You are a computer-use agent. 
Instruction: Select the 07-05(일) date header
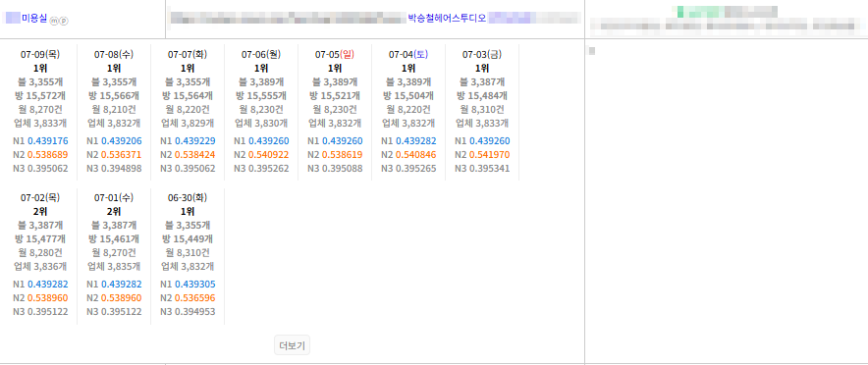point(335,54)
